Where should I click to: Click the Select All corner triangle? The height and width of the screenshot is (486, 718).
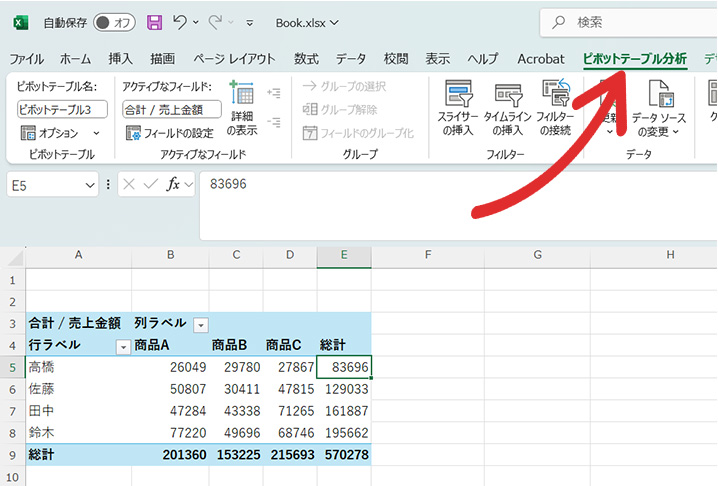pos(16,257)
